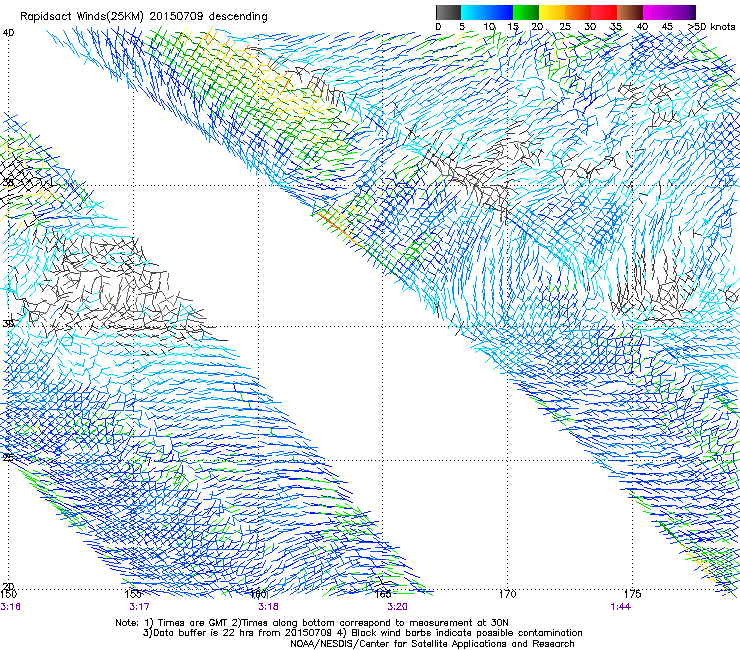740x650 pixels.
Task: Select the orange 25-30 knots legend segment
Action: click(x=578, y=12)
